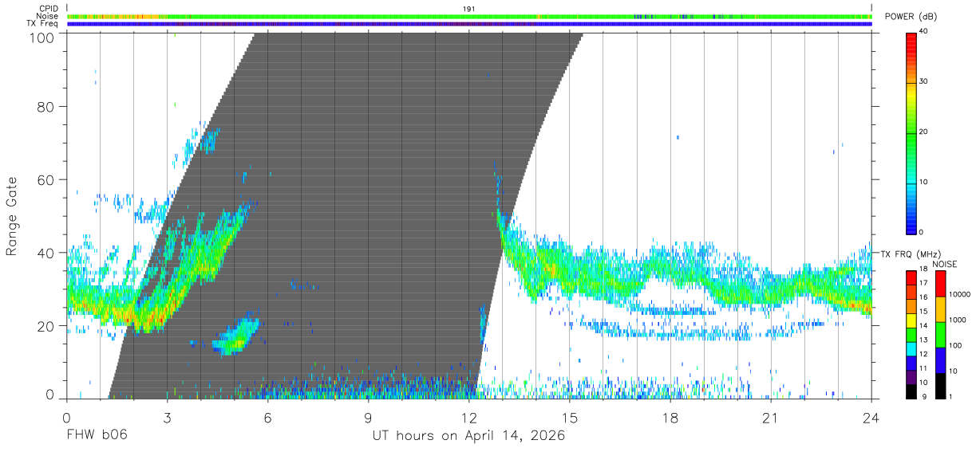Click UT hours axis tick 6

[267, 417]
